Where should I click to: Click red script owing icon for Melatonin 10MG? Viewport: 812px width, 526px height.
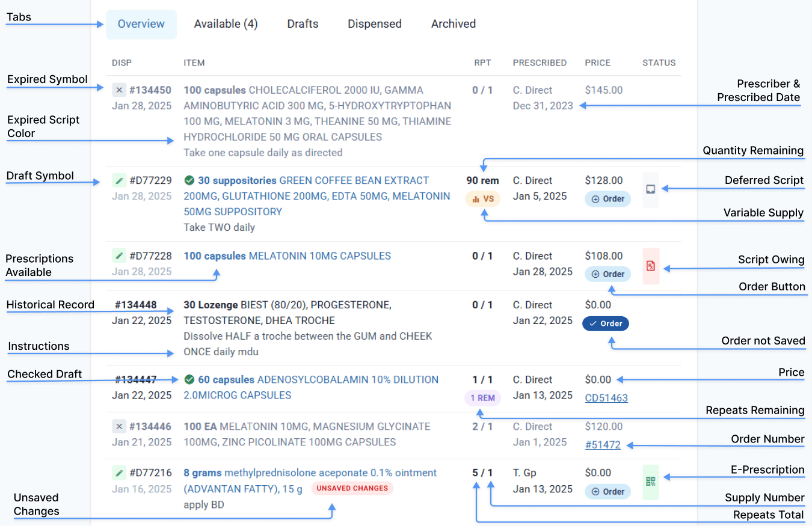[x=650, y=266]
